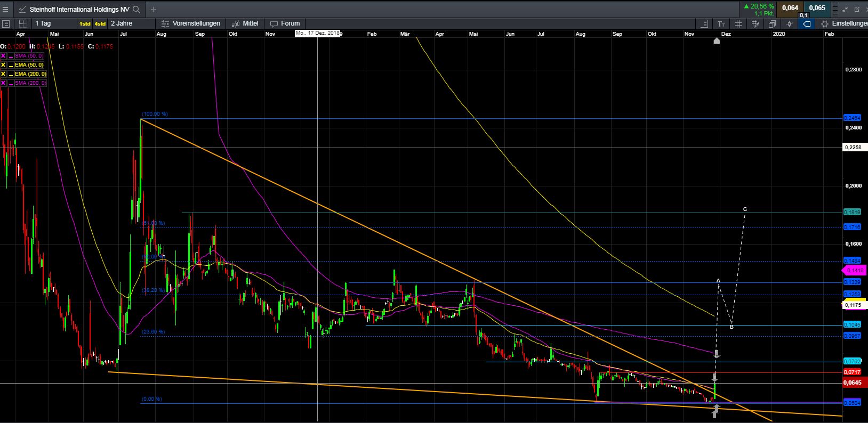Open the order ladder icon beside buy price
Viewport: 868px width, 423px height.
pos(835,9)
